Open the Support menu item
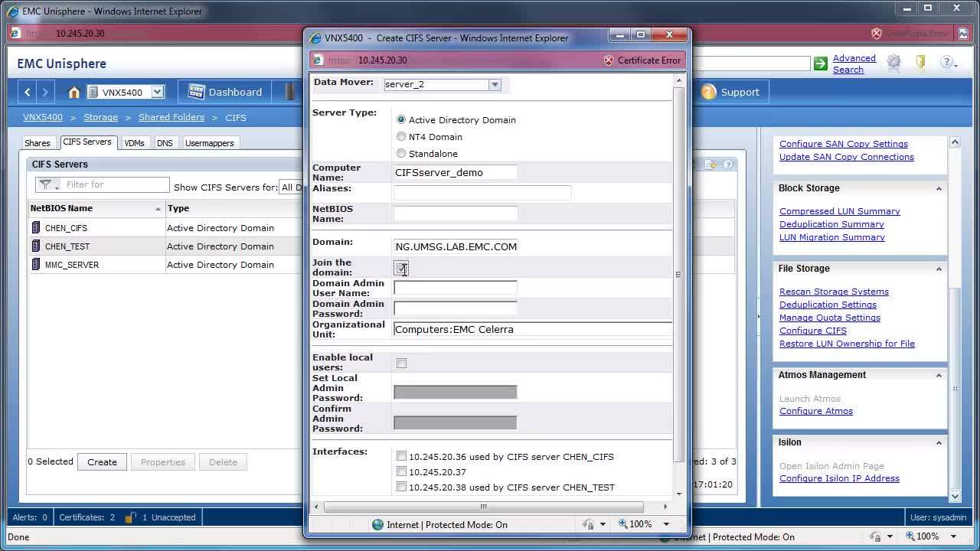The height and width of the screenshot is (551, 980). 730,92
